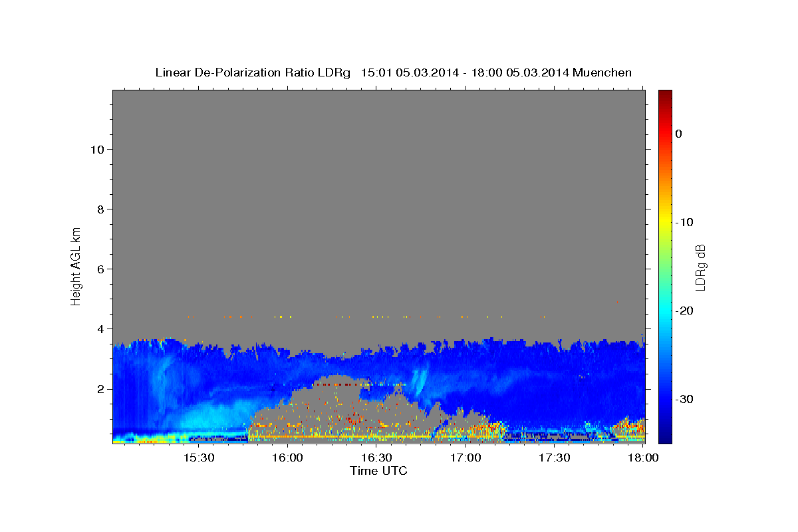Click the 'LDRg dB' colorbar label
The height and width of the screenshot is (532, 798).
pyautogui.click(x=700, y=267)
